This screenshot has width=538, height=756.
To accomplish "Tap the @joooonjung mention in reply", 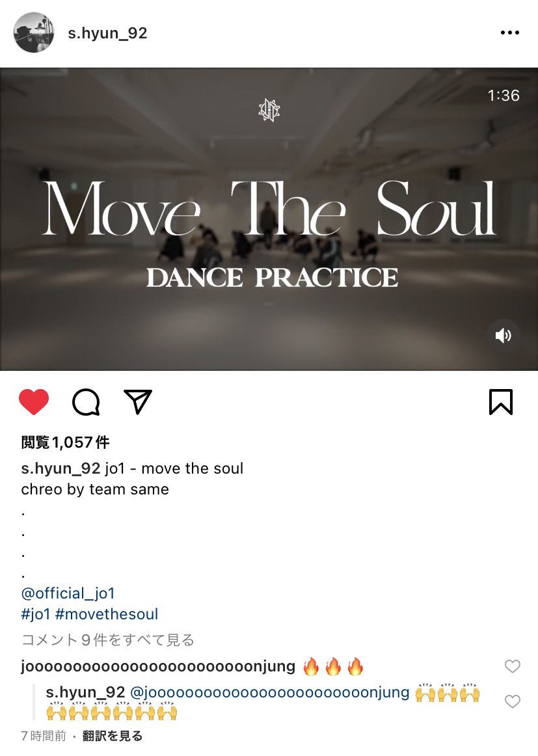I will click(270, 692).
